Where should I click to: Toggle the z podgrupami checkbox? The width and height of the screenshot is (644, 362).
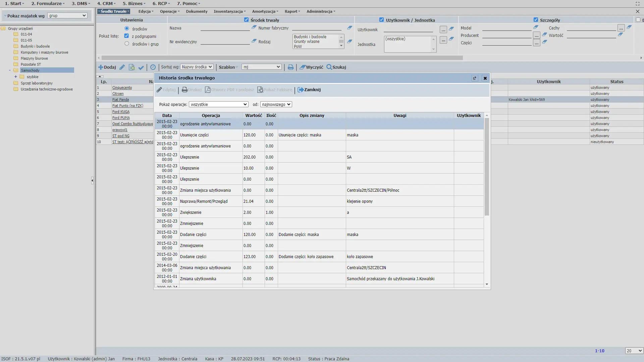[x=126, y=36]
